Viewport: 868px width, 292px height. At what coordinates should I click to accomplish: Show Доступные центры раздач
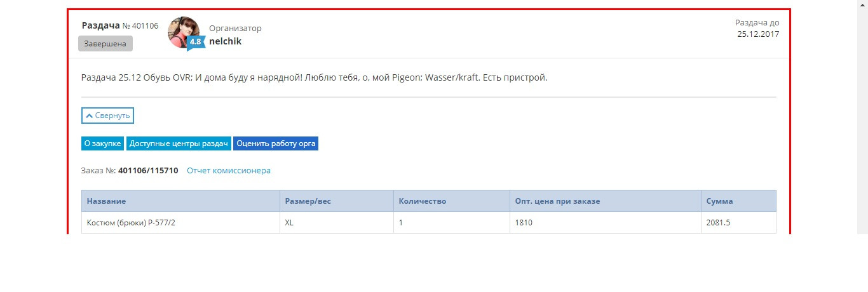[179, 143]
